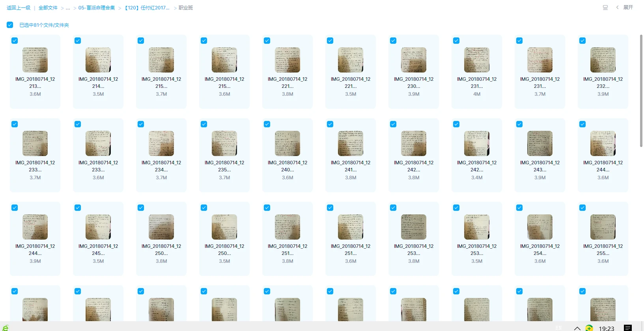The image size is (644, 331).
Task: Uncheck the 234... 3.7M file checkbox
Action: click(x=141, y=124)
